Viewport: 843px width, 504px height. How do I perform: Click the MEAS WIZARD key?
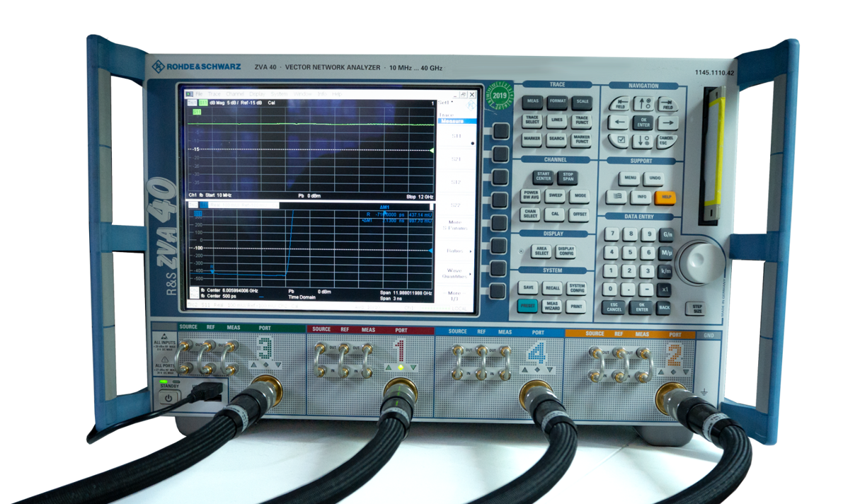552,306
